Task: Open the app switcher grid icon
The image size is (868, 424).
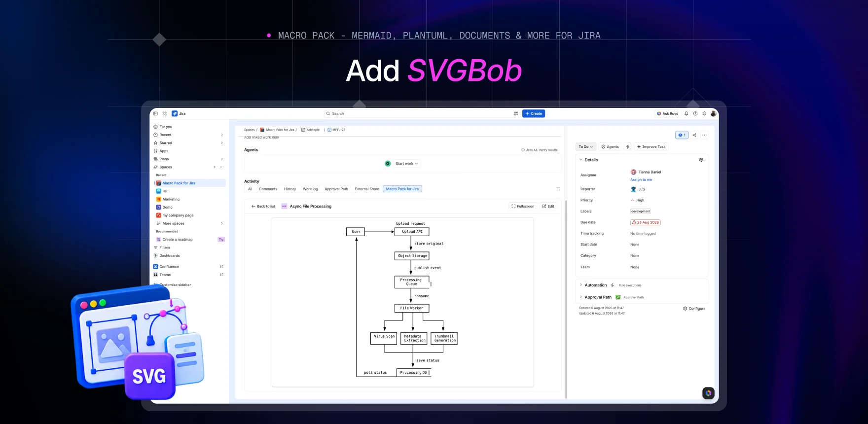Action: pos(165,113)
